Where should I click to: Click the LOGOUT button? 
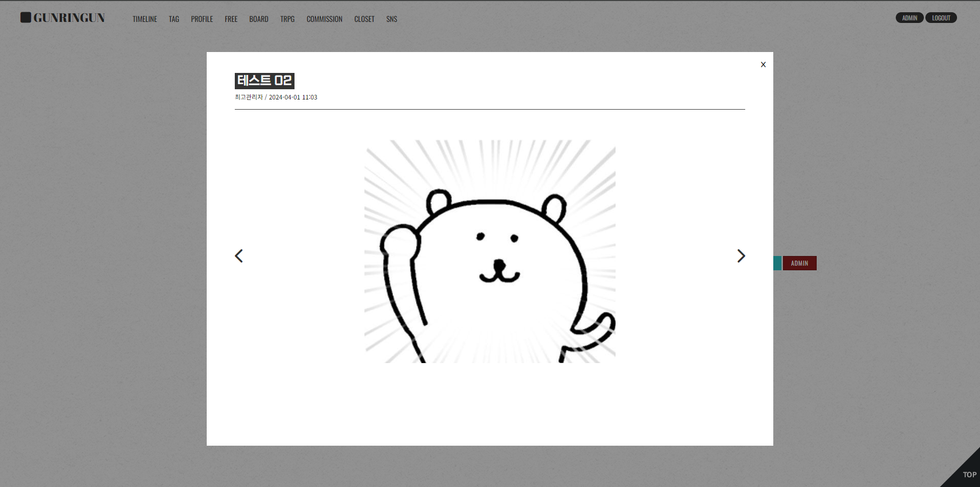coord(941,18)
